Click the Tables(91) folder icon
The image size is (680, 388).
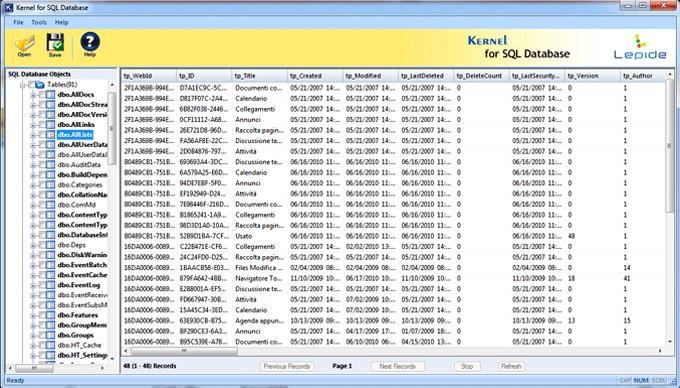(40, 85)
